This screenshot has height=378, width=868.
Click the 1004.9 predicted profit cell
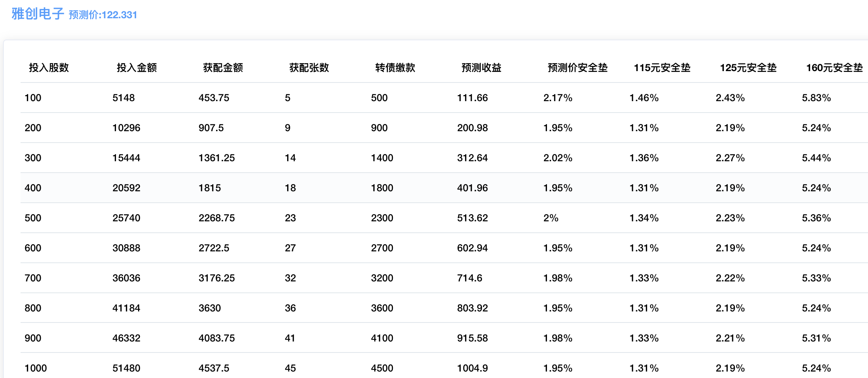[472, 368]
